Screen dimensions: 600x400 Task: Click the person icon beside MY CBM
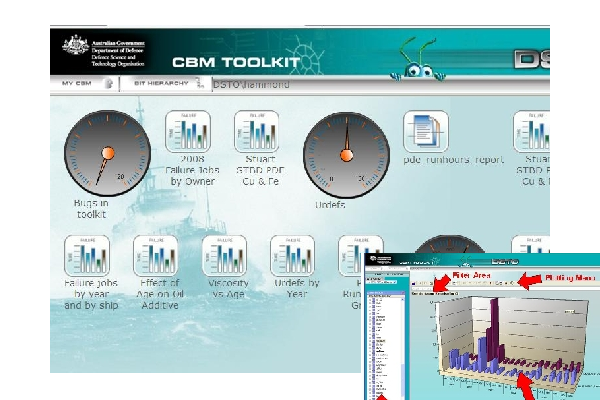tap(109, 83)
